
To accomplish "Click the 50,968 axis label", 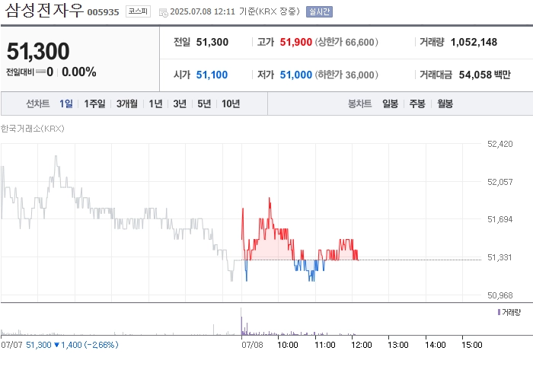I will 499,295.
